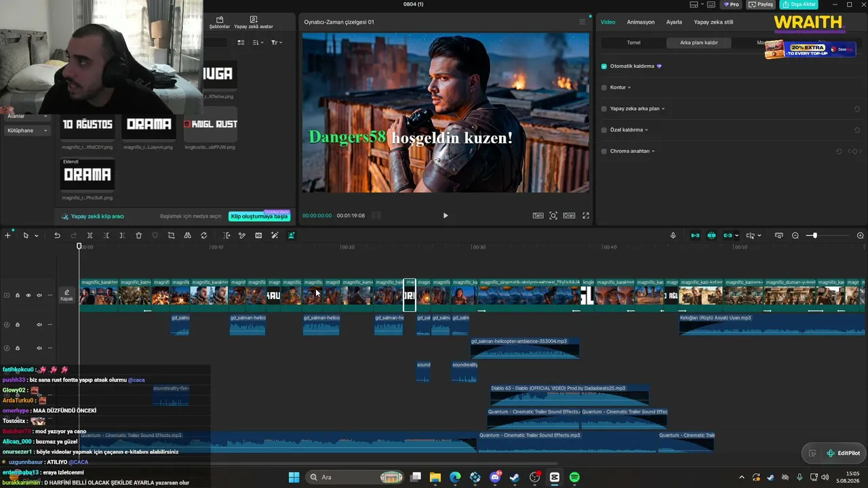Image resolution: width=868 pixels, height=488 pixels.
Task: Open Discord from the Windows taskbar
Action: [495, 477]
